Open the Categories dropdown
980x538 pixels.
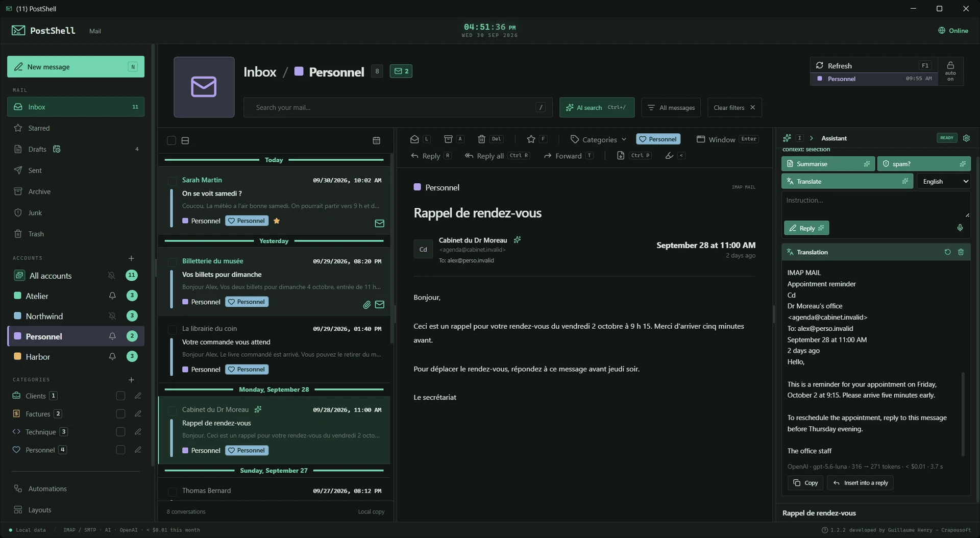[598, 139]
